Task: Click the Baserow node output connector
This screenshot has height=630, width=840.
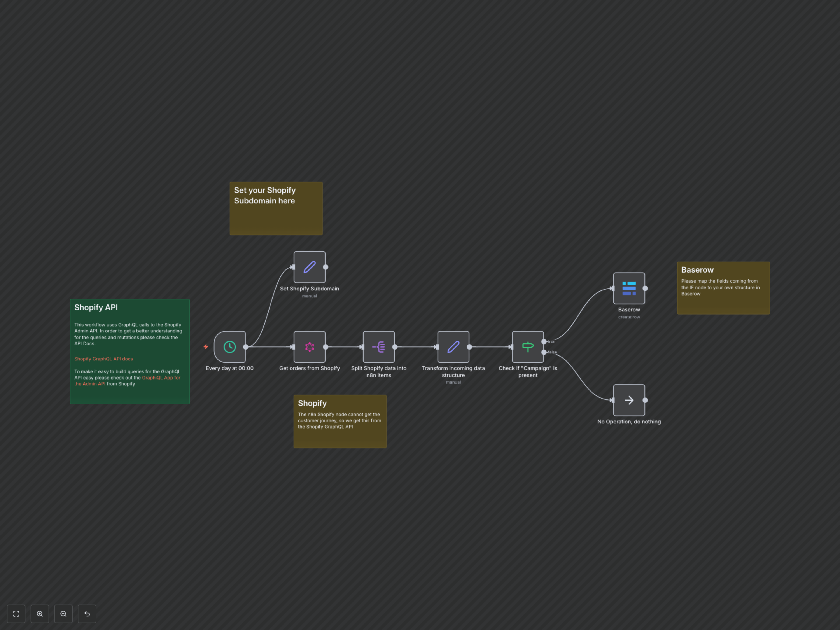Action: 645,288
